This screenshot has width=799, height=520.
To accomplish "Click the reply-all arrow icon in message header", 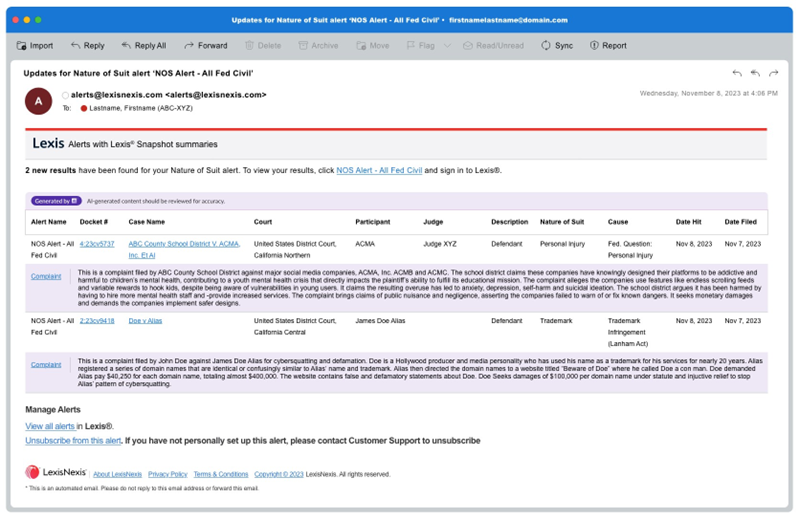I will [755, 73].
